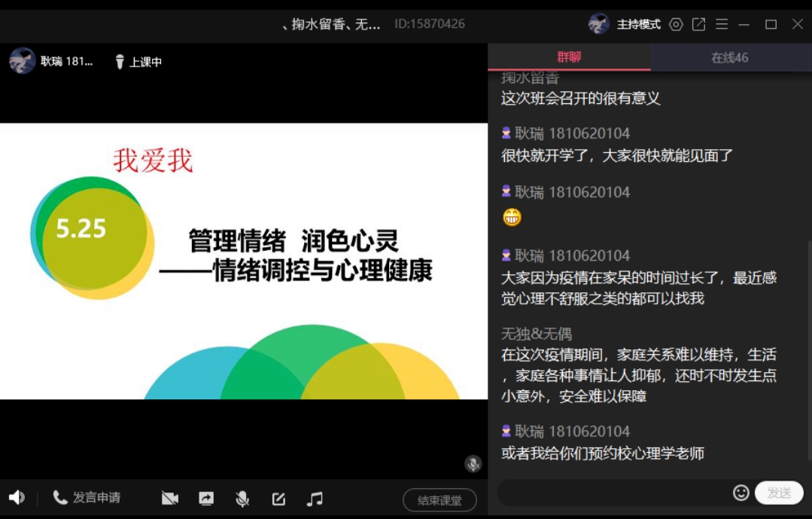Unmute the microphone in bottom toolbar

click(x=242, y=499)
